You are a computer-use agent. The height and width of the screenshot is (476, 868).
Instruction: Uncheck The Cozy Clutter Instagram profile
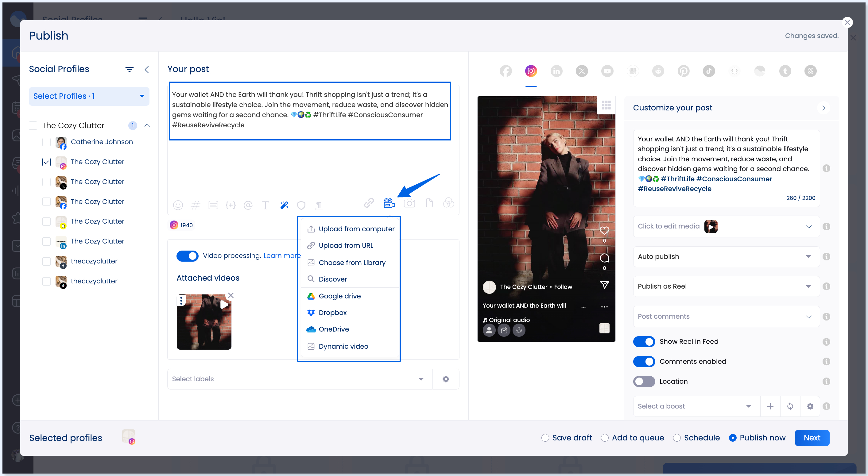tap(47, 162)
